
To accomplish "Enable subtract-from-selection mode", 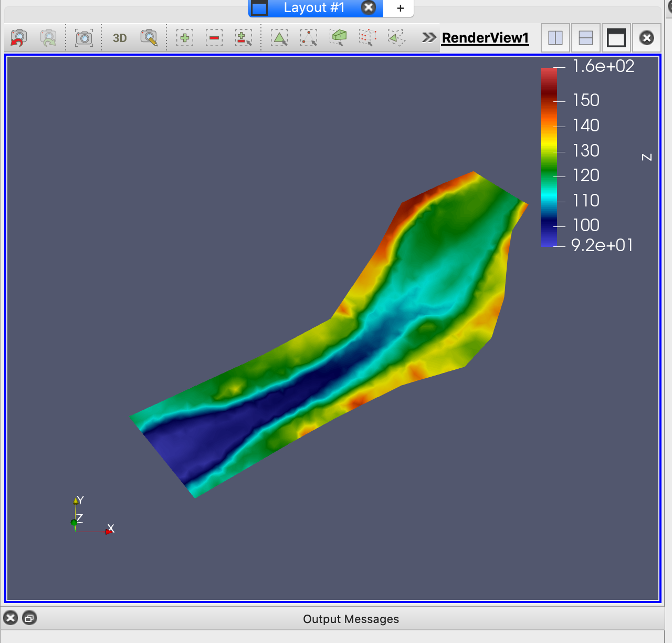I will pyautogui.click(x=214, y=38).
